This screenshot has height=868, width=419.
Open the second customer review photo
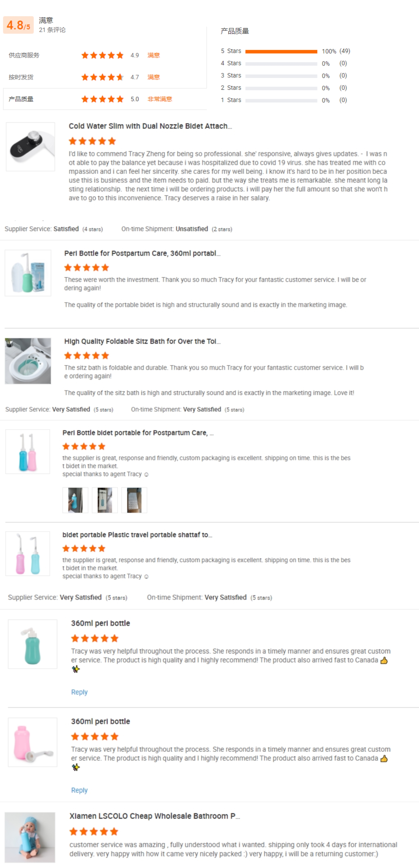click(105, 500)
